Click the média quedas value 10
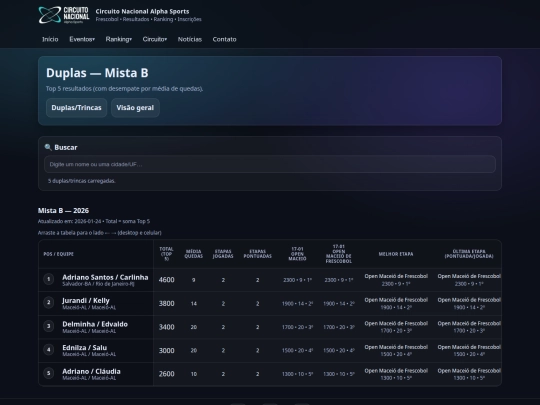This screenshot has height=405, width=540. point(194,374)
